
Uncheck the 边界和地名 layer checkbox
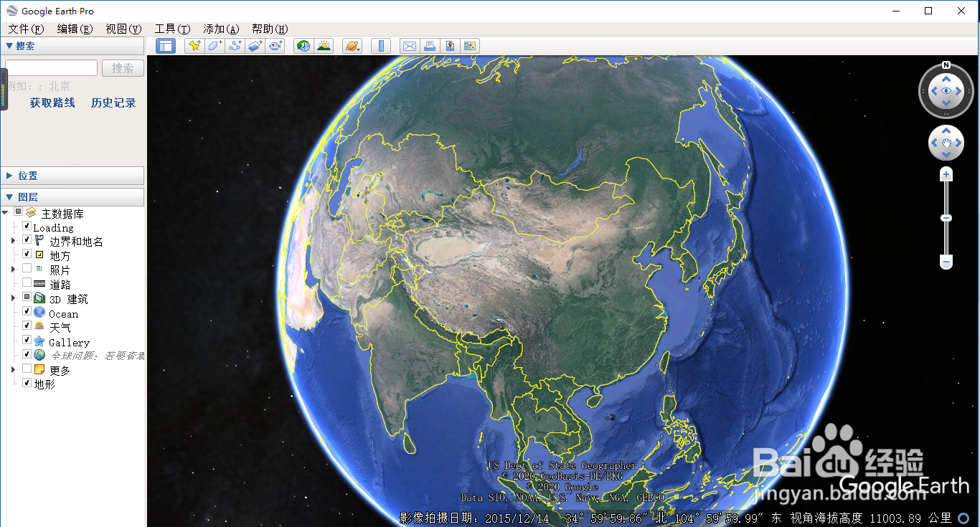click(x=27, y=239)
